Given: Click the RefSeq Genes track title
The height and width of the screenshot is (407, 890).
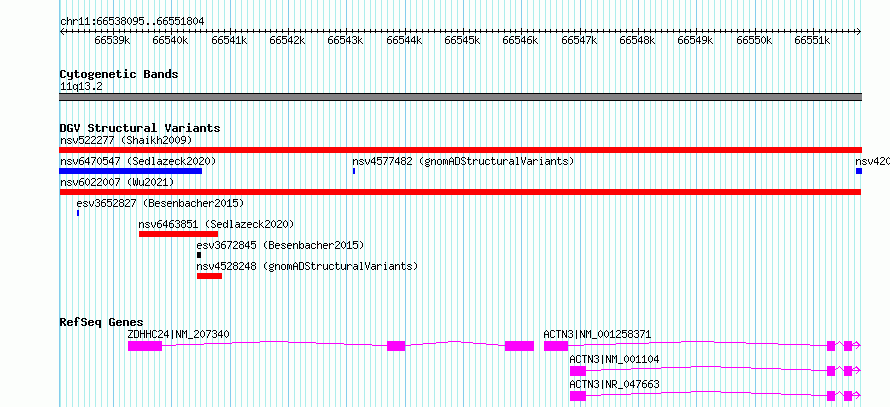Looking at the screenshot, I should 102,322.
